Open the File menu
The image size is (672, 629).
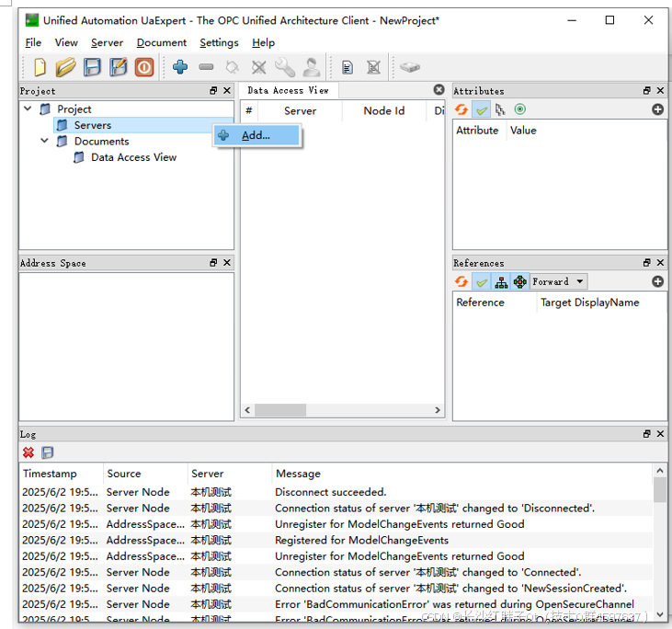point(33,43)
